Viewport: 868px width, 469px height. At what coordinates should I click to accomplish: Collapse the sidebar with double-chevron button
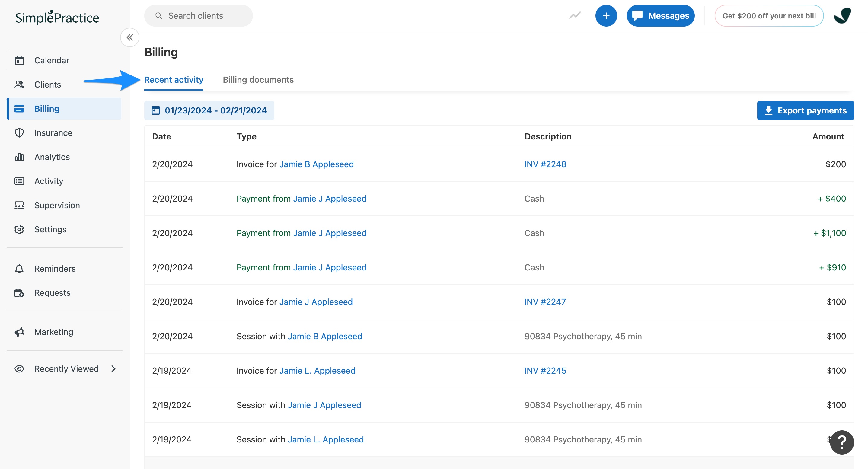(130, 37)
